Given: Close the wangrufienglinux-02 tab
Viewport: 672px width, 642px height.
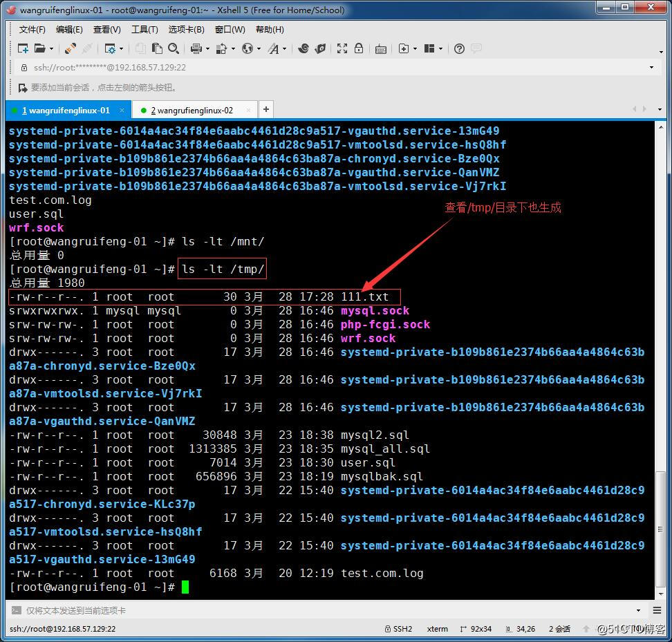Looking at the screenshot, I should (x=249, y=111).
